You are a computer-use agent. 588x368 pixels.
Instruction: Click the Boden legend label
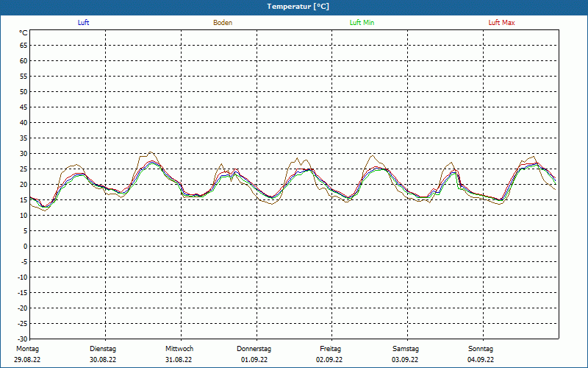point(223,23)
